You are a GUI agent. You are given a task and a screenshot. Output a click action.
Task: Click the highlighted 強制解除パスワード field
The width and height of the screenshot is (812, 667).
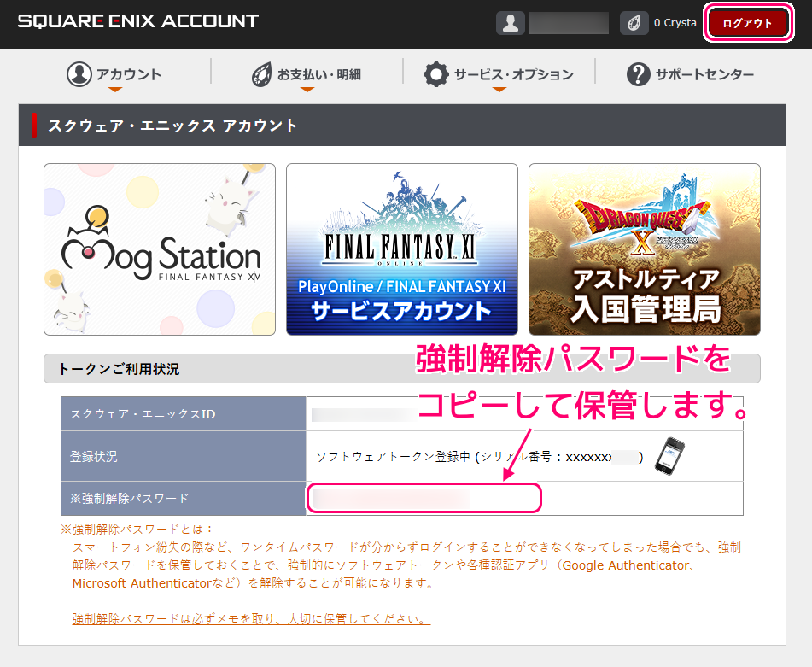(x=424, y=497)
